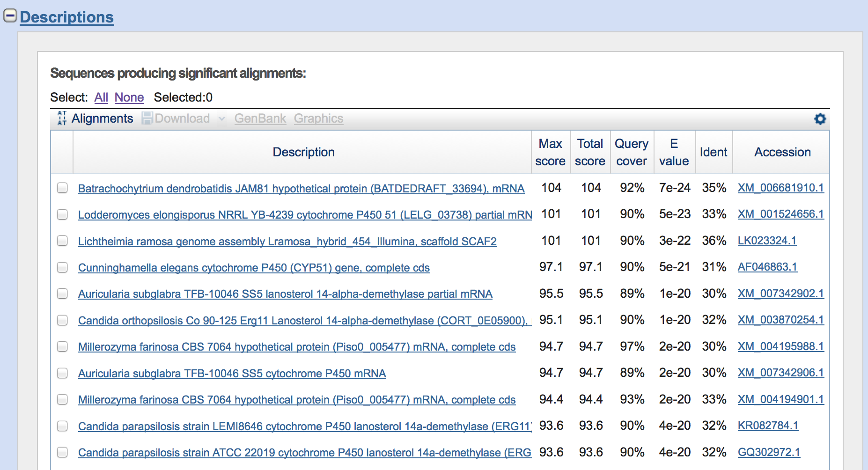
Task: Sort by Ident column header
Action: [x=714, y=152]
